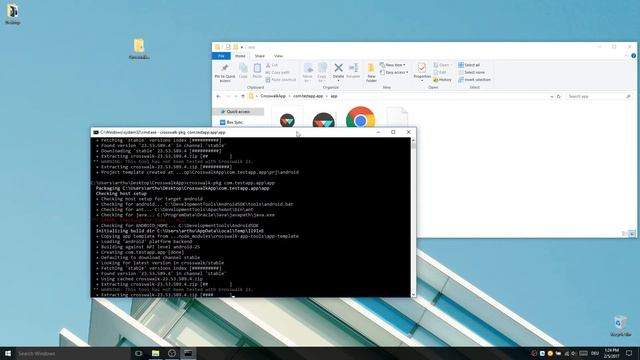
Task: Select the folder icon on the desktop
Action: coord(139,49)
